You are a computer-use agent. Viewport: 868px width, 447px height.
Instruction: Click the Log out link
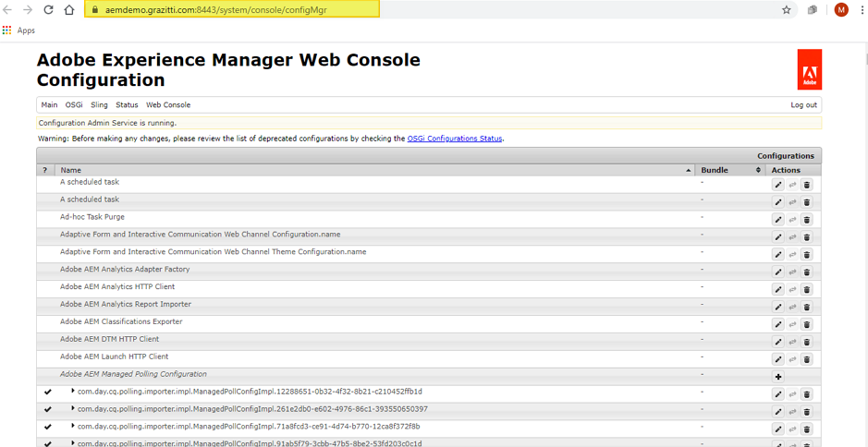click(x=803, y=105)
